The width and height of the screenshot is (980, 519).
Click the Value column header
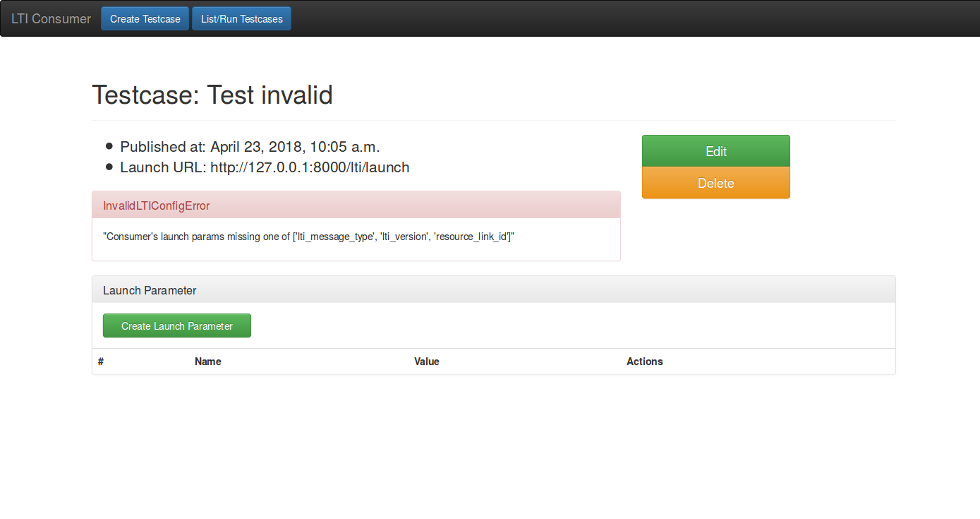pyautogui.click(x=427, y=362)
